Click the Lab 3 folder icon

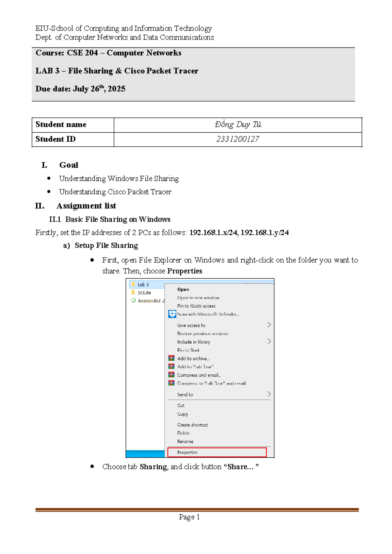click(133, 284)
